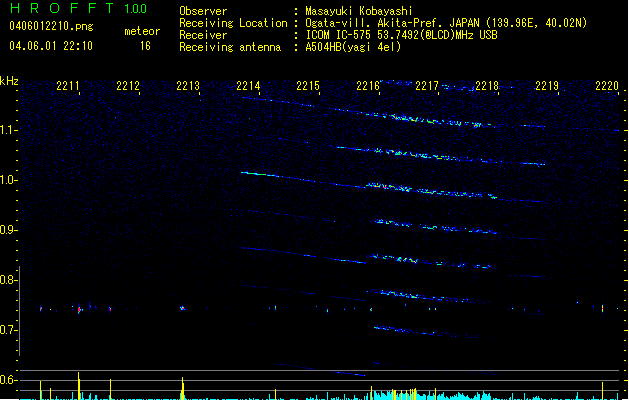Click the 0.7 kHz frequency tick label

(x=8, y=330)
